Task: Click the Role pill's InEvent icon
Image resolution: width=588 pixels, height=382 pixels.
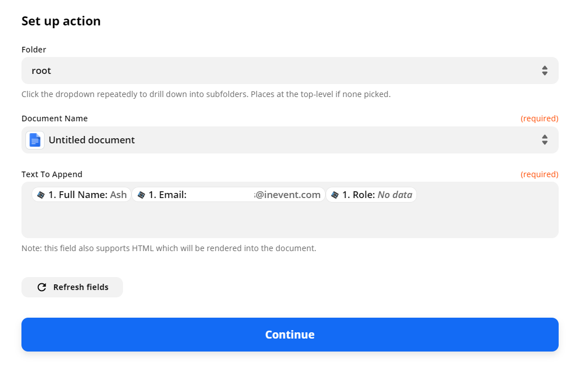Action: [x=335, y=195]
